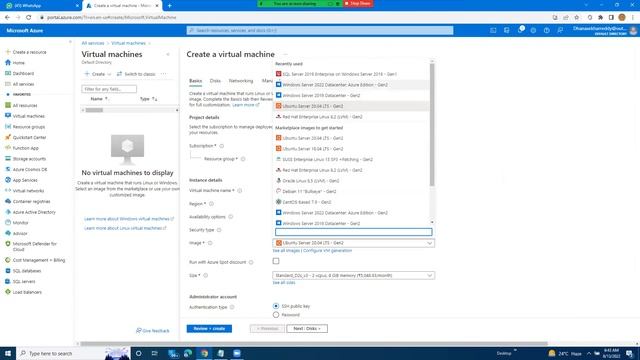The height and width of the screenshot is (360, 640).
Task: Open the Size dropdown Standard_D2s_v3
Action: [353, 276]
